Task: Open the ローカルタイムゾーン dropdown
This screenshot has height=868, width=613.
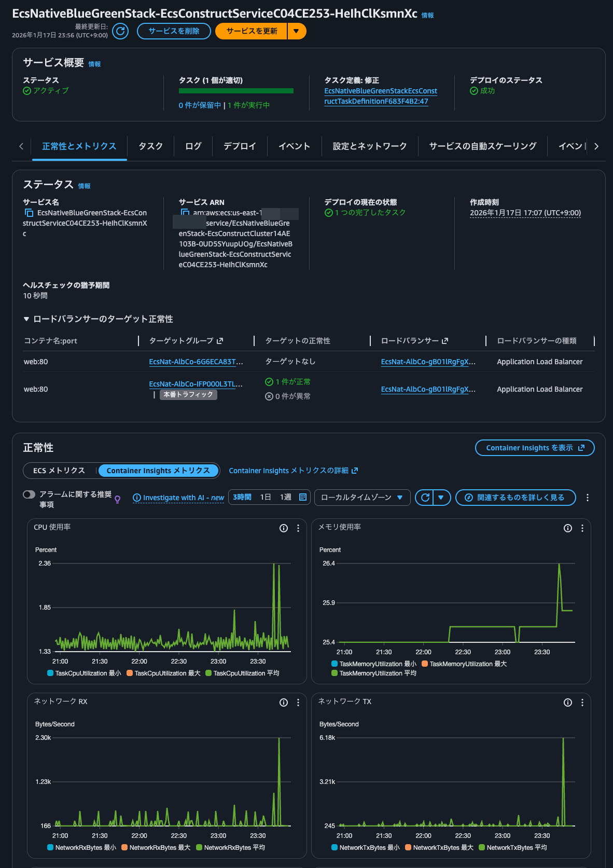Action: click(x=362, y=498)
